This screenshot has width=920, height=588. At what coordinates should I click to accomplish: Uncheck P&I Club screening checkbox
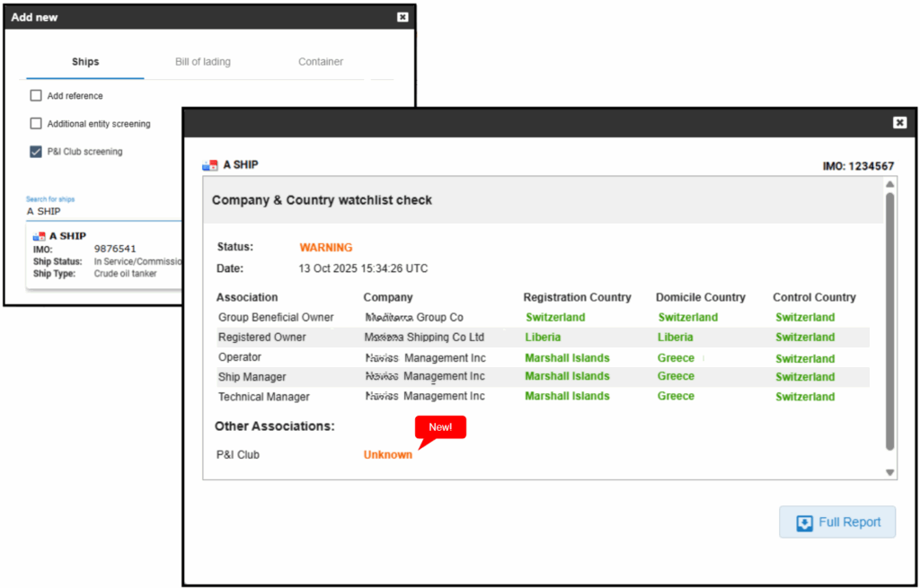click(36, 152)
